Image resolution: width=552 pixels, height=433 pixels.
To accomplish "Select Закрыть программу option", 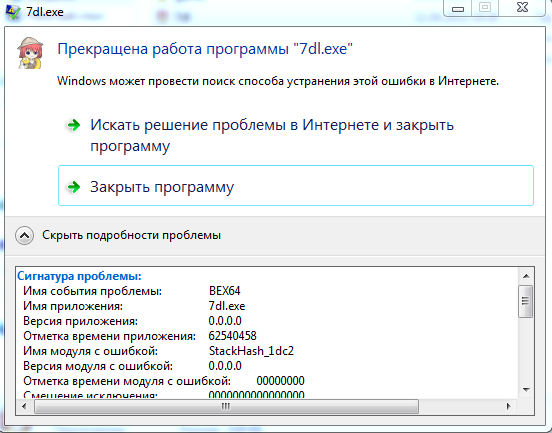I will (x=296, y=186).
